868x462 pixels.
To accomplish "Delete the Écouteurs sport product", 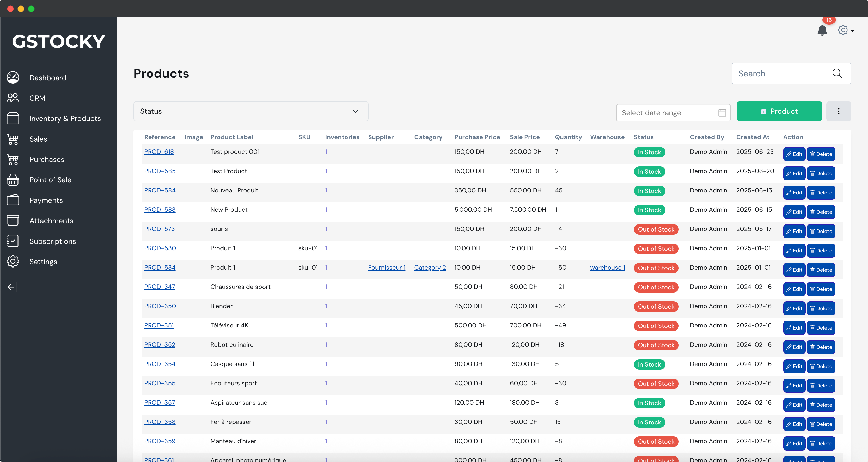I will coord(821,386).
